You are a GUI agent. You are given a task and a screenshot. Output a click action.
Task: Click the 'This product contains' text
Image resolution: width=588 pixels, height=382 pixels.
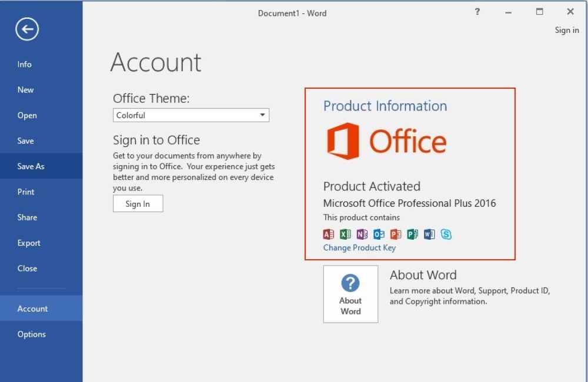tap(362, 217)
